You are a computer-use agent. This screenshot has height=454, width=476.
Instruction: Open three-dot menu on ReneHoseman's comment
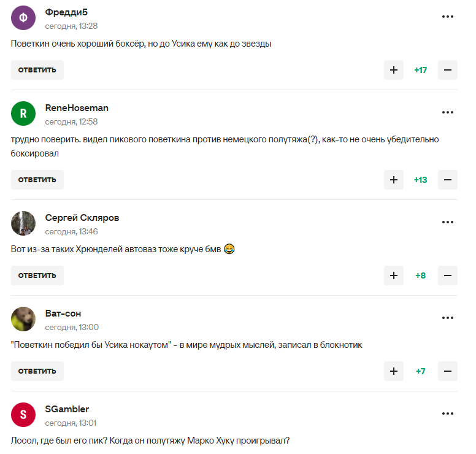448,112
